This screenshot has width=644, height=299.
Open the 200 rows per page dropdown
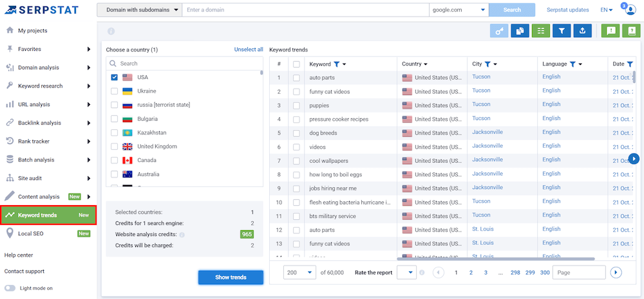pyautogui.click(x=300, y=273)
